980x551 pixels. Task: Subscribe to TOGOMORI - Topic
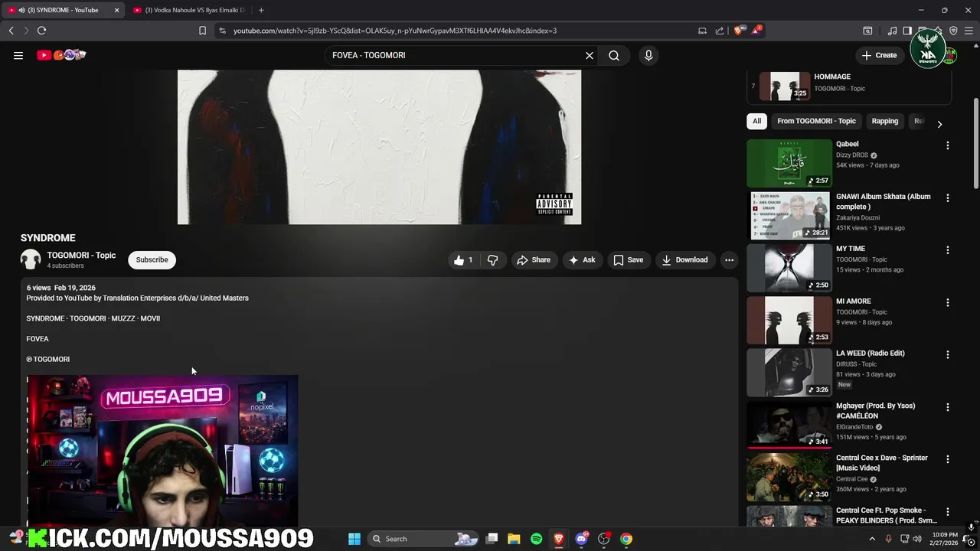point(152,260)
